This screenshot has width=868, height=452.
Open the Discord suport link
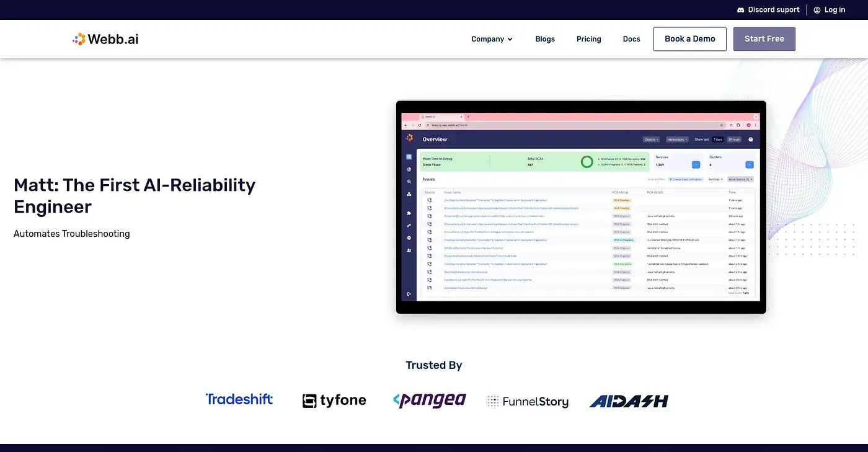click(x=768, y=10)
